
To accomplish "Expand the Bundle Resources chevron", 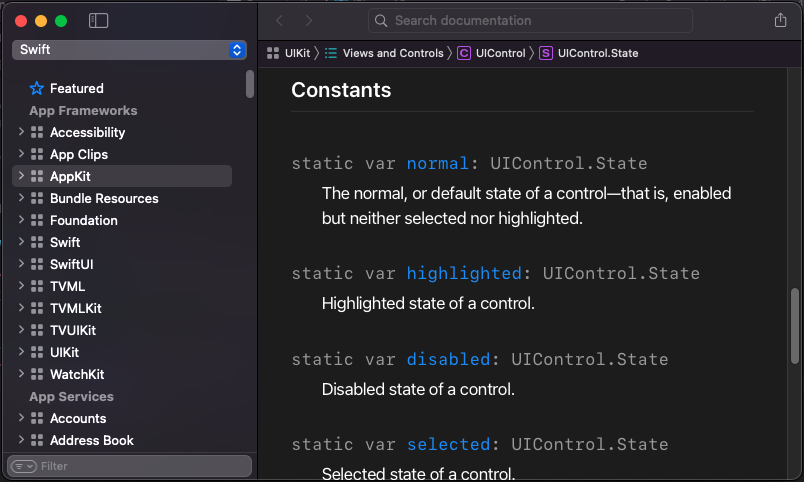I will point(21,198).
